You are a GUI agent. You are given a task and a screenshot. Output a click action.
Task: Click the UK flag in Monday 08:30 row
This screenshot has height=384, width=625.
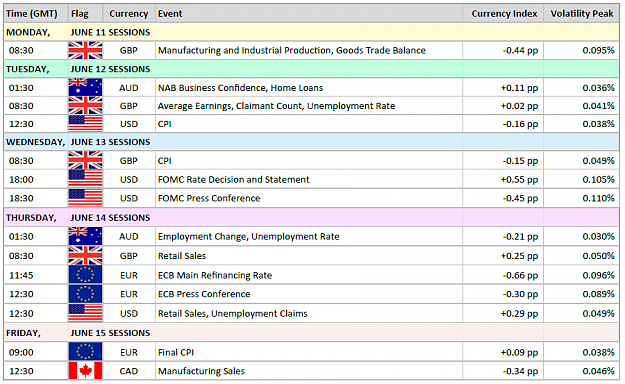pos(85,50)
